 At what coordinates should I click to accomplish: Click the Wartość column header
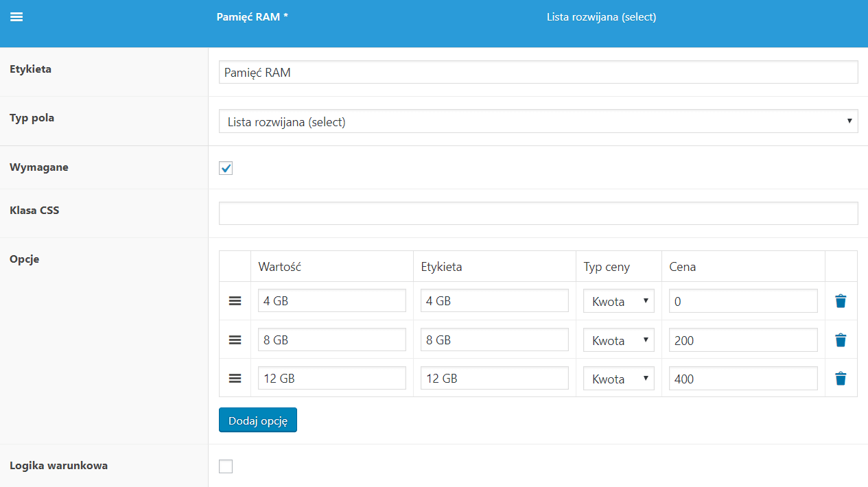coord(279,267)
